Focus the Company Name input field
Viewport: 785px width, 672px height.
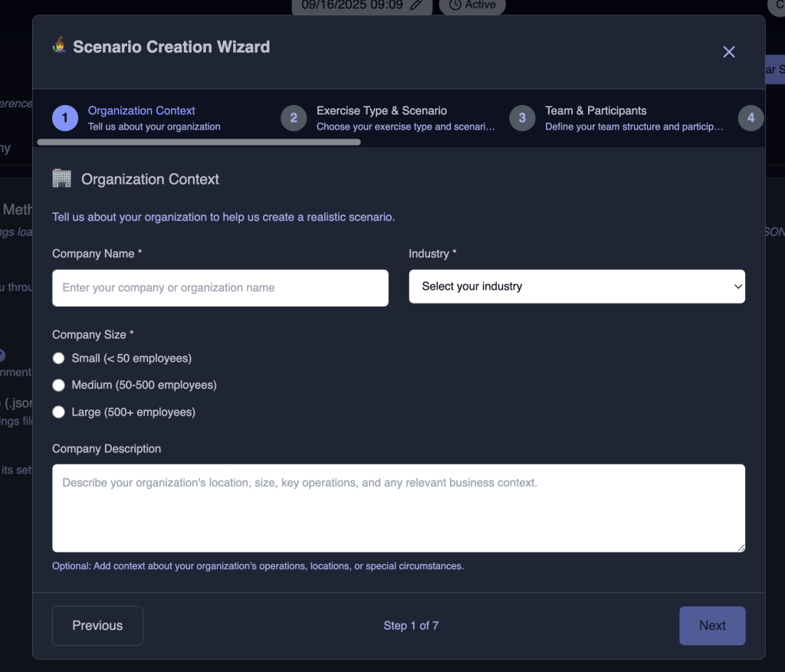tap(220, 288)
